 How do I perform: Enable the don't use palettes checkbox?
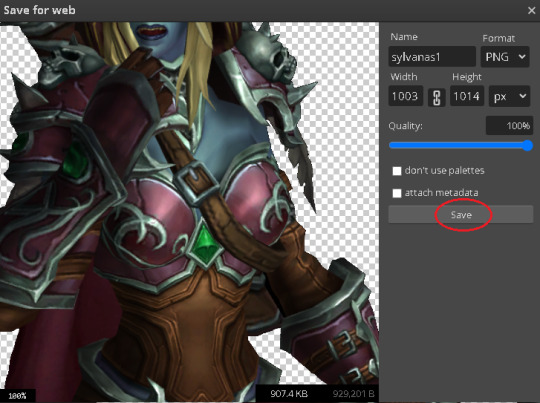click(x=397, y=171)
